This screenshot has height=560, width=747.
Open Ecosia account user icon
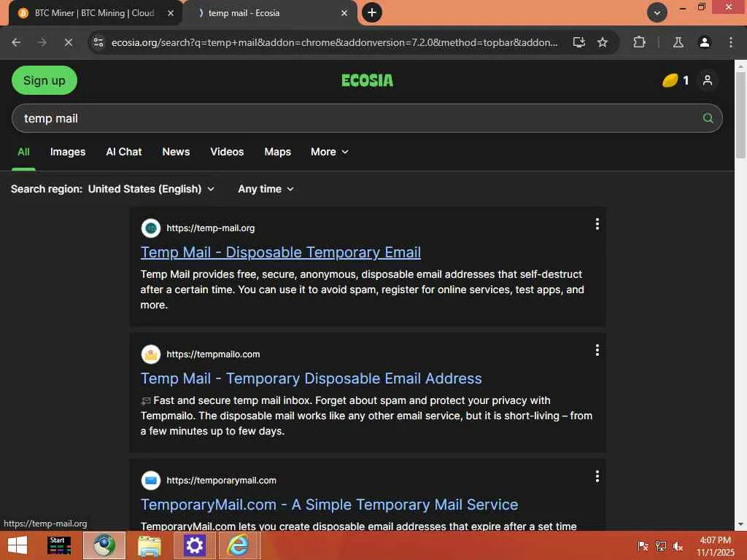(708, 80)
